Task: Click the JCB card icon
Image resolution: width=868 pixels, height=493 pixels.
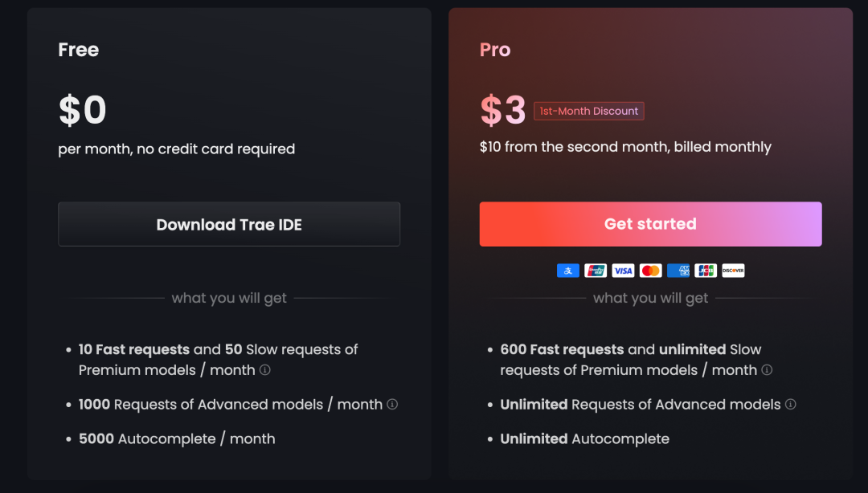Action: [706, 271]
